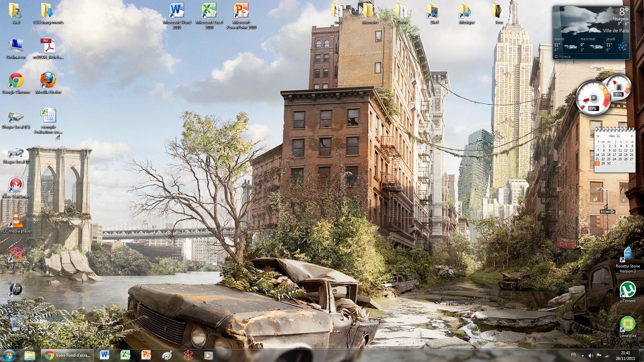
Task: Go to previous month in calendar gadget
Action: click(598, 136)
